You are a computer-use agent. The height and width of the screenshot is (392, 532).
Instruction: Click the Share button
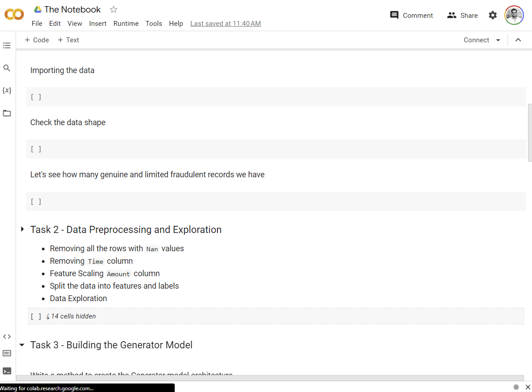pos(462,15)
